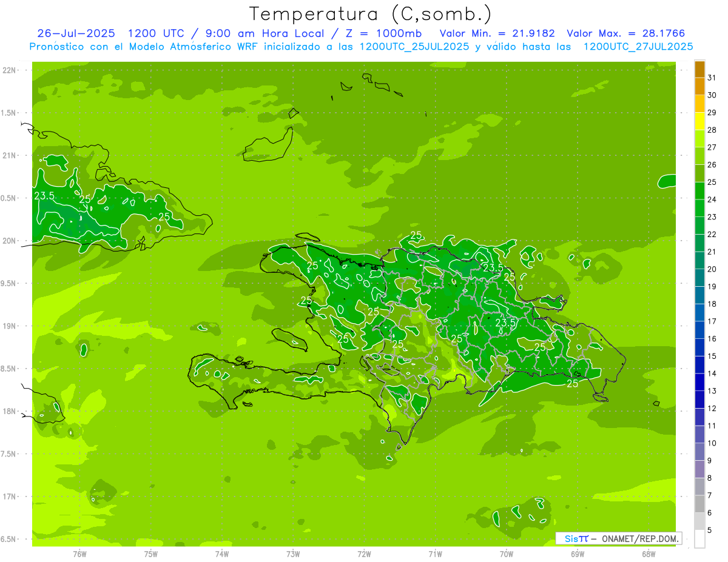
Task: Click the '1200UTC_27JUL2025' valid-until timestamp
Action: [x=638, y=47]
